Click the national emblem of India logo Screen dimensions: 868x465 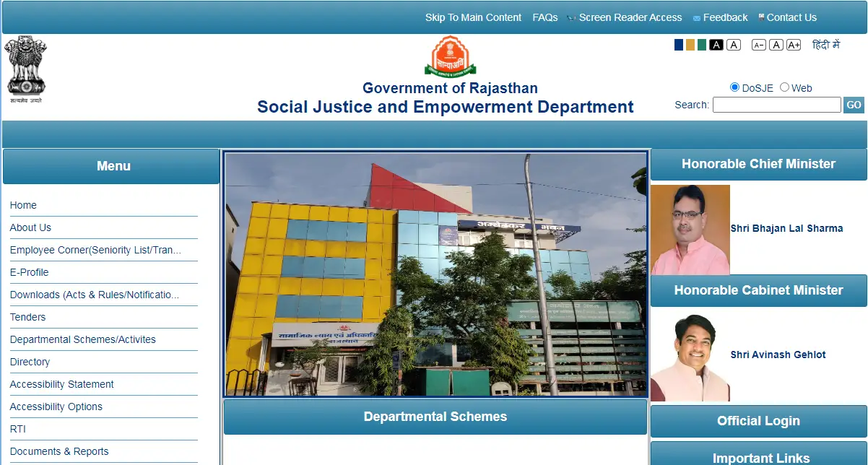(x=27, y=69)
